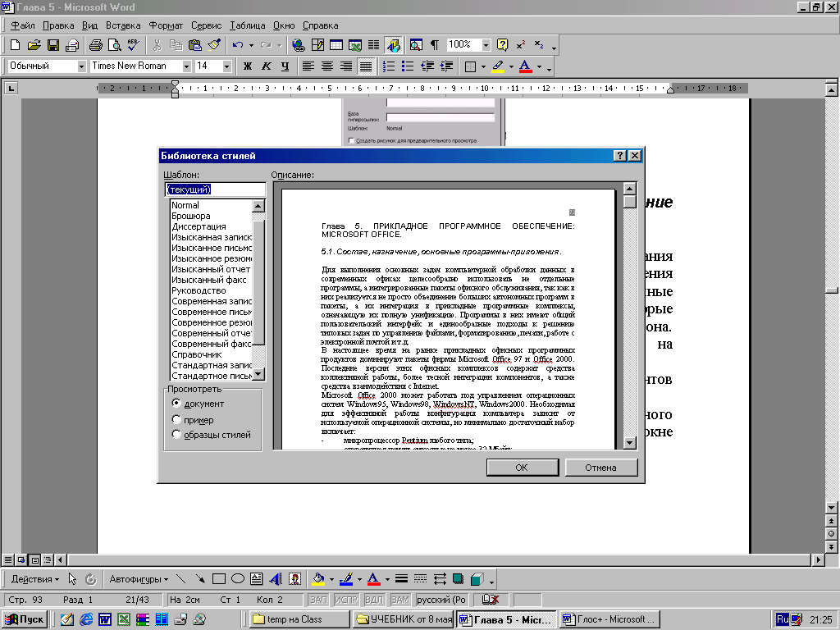Switch to 'temp на Class' taskbar window
The image size is (840, 630).
(x=300, y=619)
